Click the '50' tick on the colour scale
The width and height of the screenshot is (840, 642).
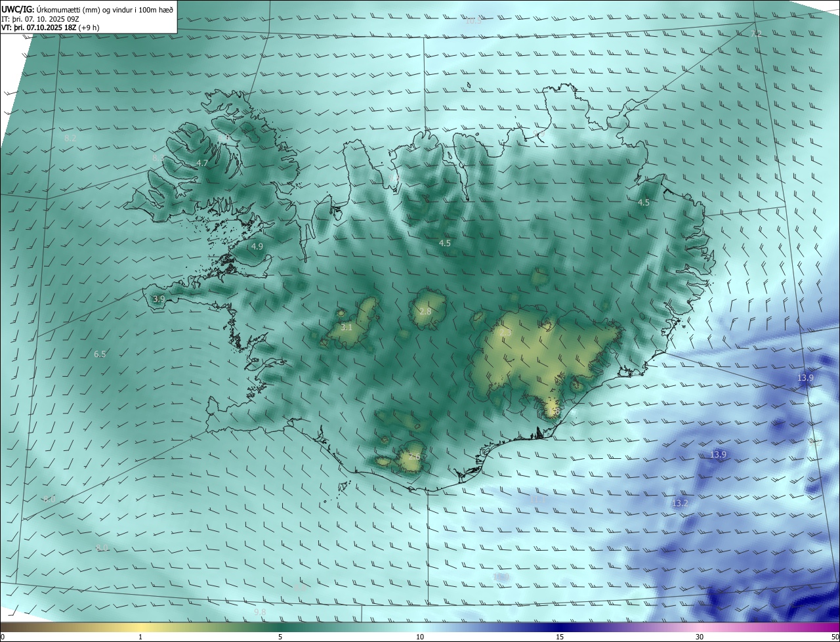coord(835,637)
